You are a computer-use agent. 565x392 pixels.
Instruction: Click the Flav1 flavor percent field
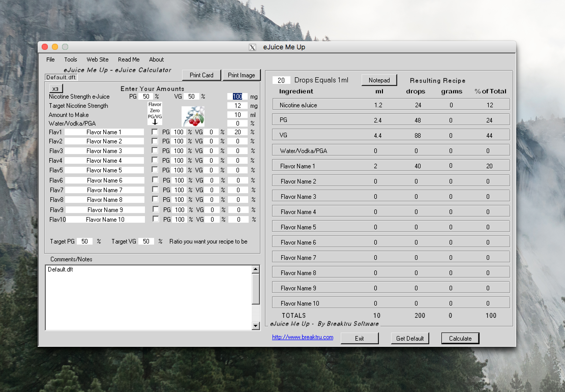coord(237,132)
